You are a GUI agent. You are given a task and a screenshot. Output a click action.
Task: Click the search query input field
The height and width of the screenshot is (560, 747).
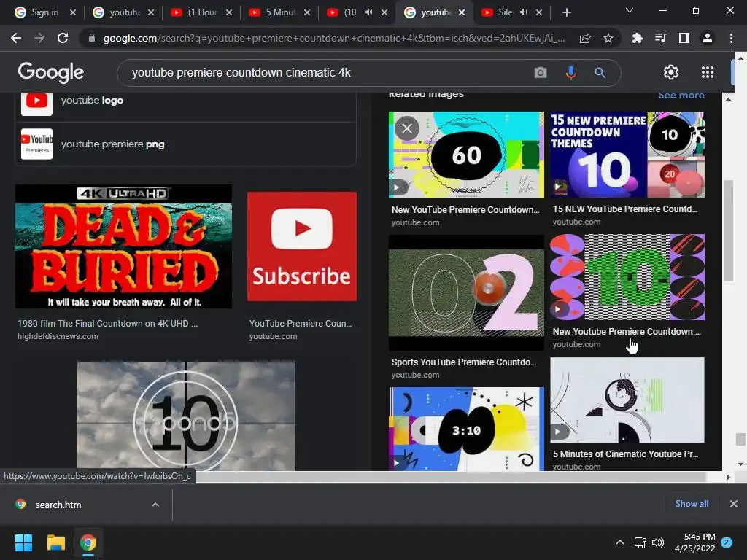coord(329,72)
